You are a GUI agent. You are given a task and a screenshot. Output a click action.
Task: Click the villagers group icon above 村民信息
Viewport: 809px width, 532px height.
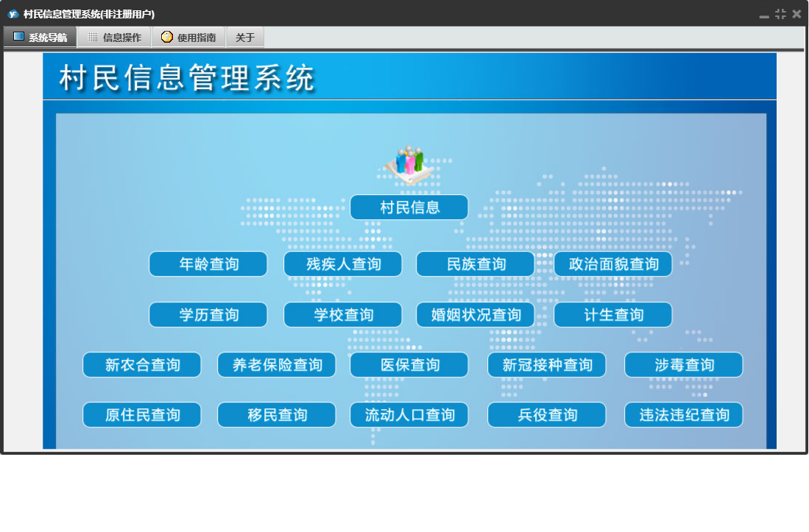pyautogui.click(x=409, y=162)
